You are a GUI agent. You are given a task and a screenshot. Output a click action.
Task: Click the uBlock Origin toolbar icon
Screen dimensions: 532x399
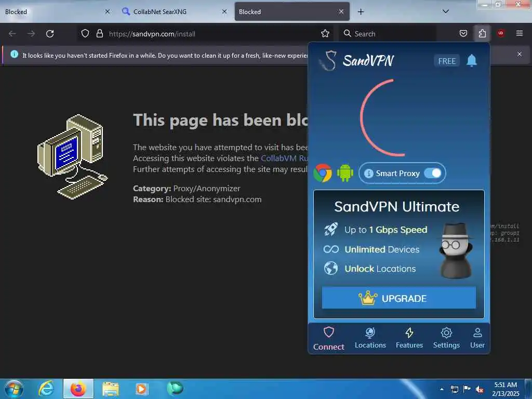click(501, 33)
